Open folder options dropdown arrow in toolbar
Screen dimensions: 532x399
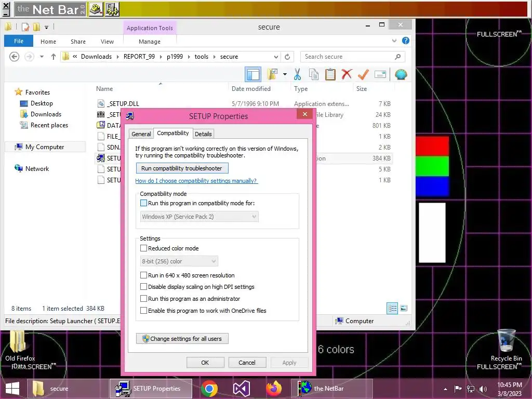(x=285, y=74)
